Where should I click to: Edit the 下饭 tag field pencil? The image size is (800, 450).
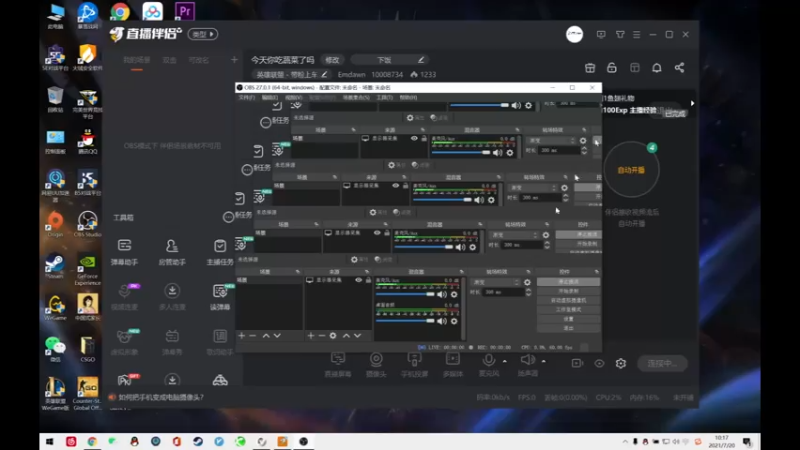click(x=421, y=60)
